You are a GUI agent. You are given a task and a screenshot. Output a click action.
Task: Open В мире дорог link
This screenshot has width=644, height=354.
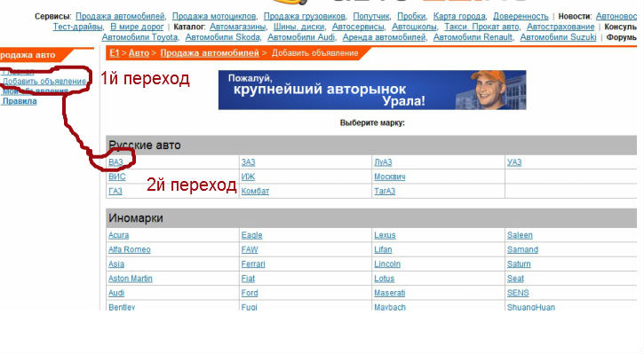point(137,27)
